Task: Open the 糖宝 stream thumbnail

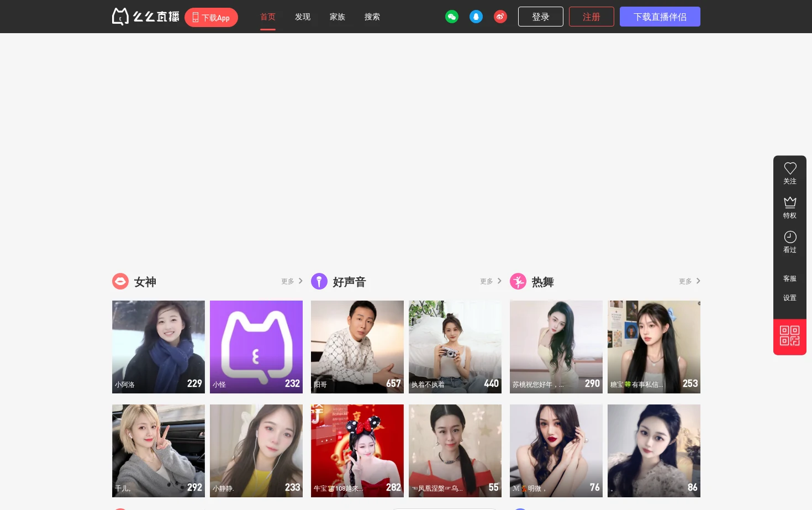Action: [x=654, y=347]
